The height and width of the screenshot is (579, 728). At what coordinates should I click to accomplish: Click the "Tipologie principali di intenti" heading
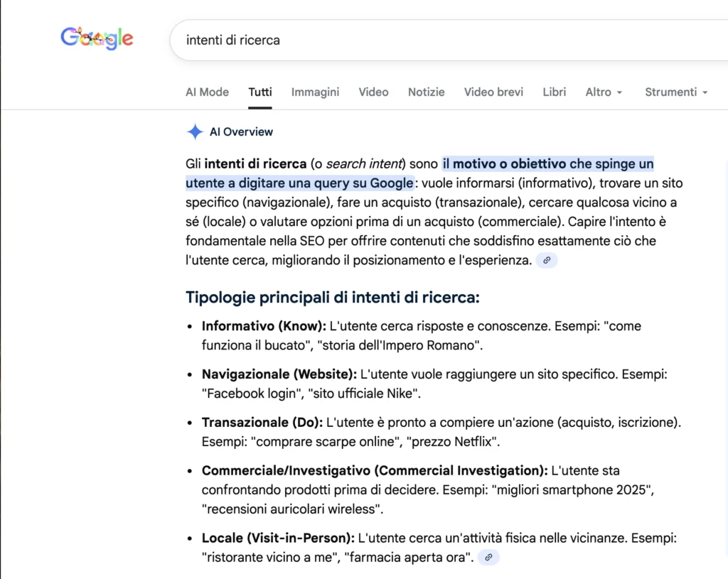pyautogui.click(x=332, y=297)
